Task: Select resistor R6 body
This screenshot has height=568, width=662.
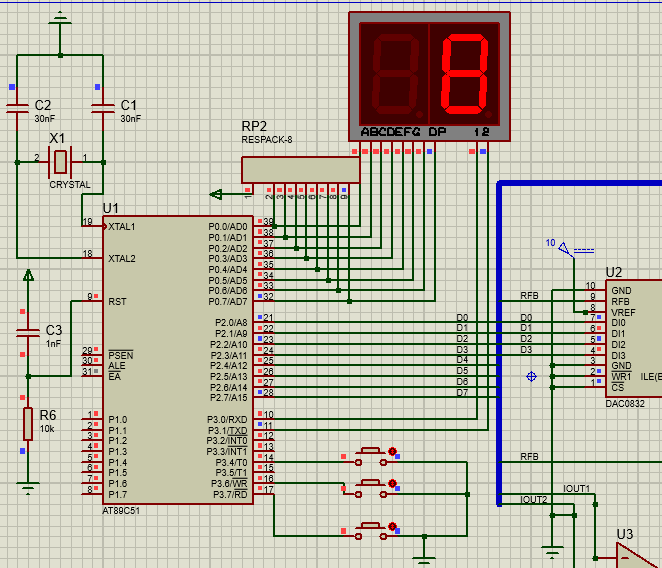Action: pos(28,424)
